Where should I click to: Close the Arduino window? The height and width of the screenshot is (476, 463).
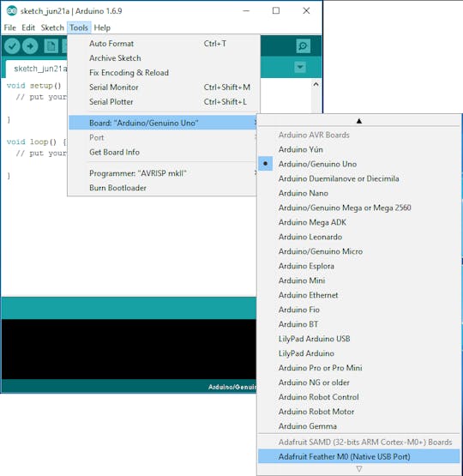click(x=306, y=10)
